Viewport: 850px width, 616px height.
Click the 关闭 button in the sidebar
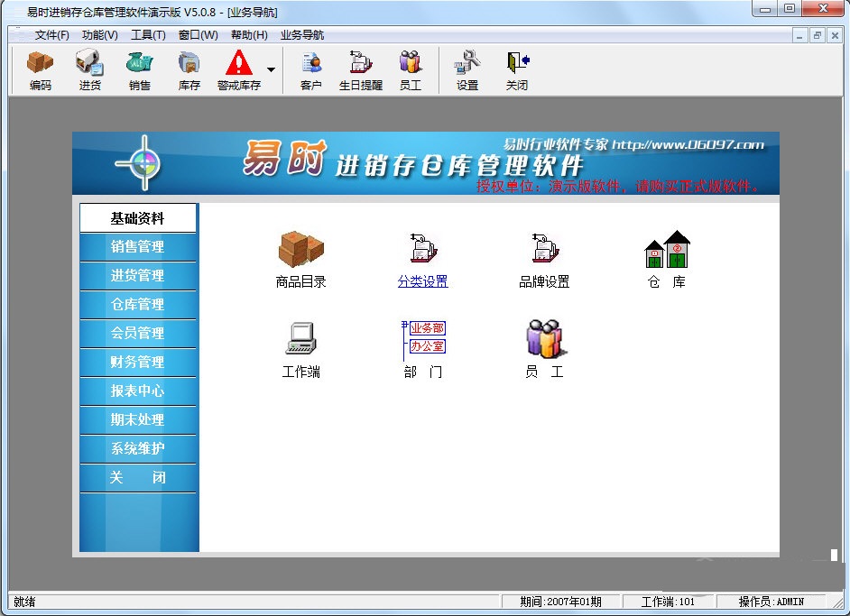point(138,477)
